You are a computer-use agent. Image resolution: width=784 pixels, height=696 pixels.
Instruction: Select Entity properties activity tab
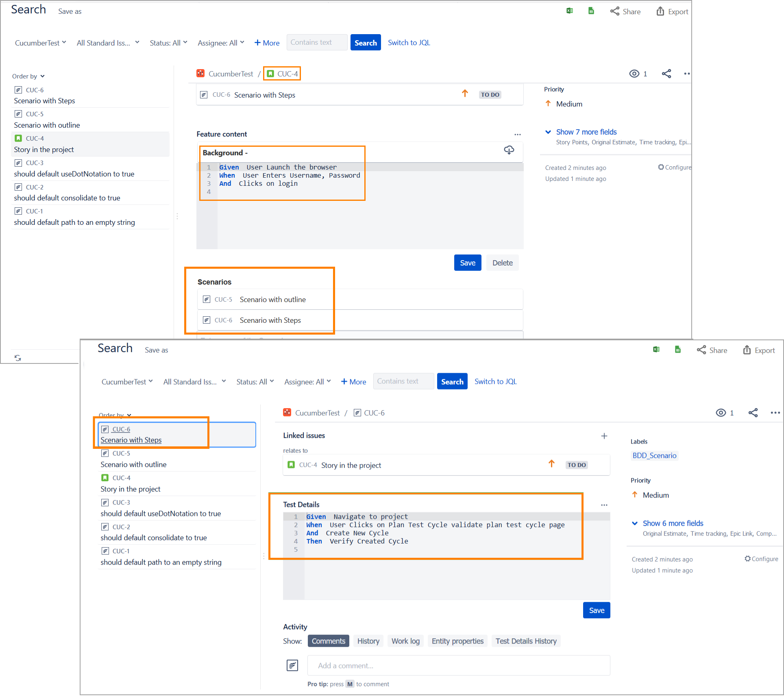pos(457,641)
